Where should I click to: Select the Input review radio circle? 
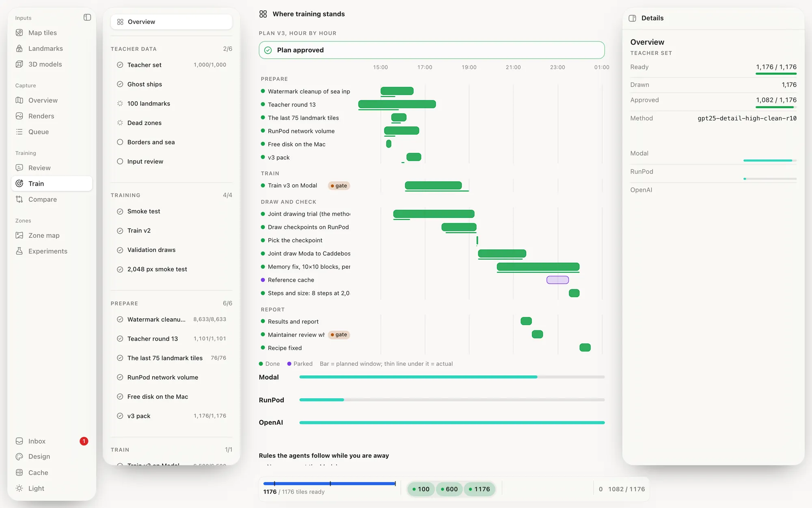[x=120, y=161]
